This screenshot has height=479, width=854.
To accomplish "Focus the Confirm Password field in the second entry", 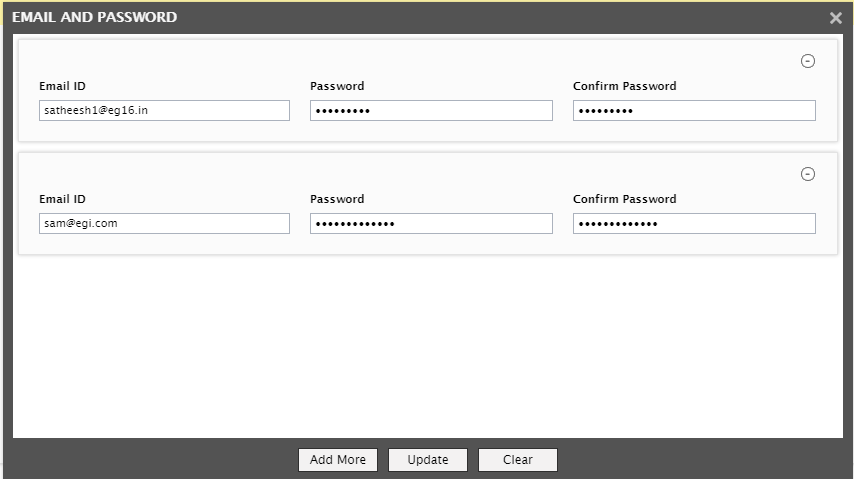I will (x=694, y=223).
